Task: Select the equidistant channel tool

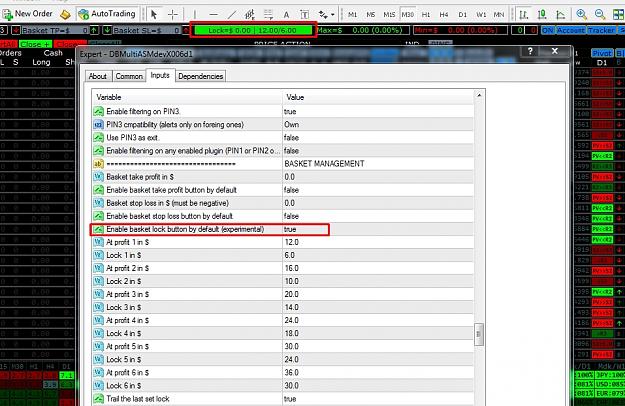Action: (x=250, y=15)
